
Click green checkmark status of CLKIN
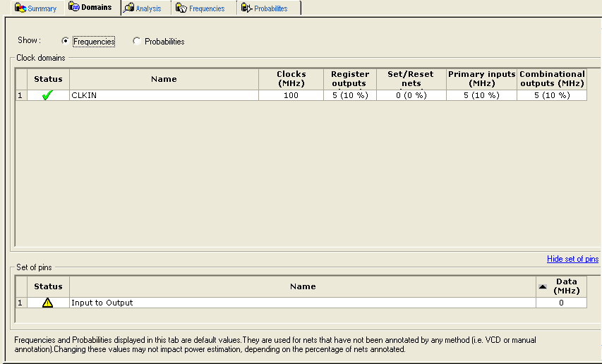tap(48, 95)
